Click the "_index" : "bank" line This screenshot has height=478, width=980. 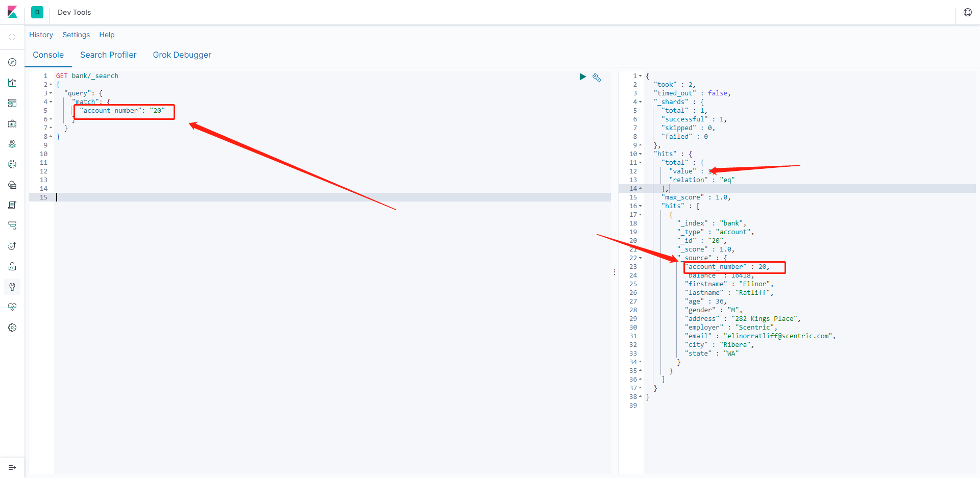point(712,223)
